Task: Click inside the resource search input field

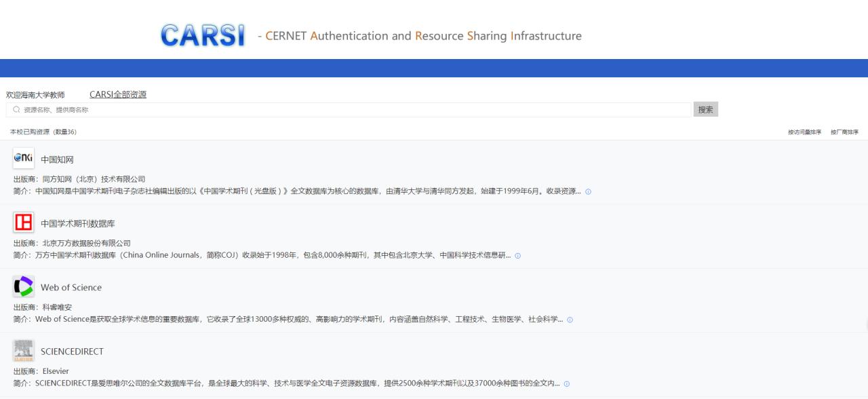Action: click(x=271, y=109)
